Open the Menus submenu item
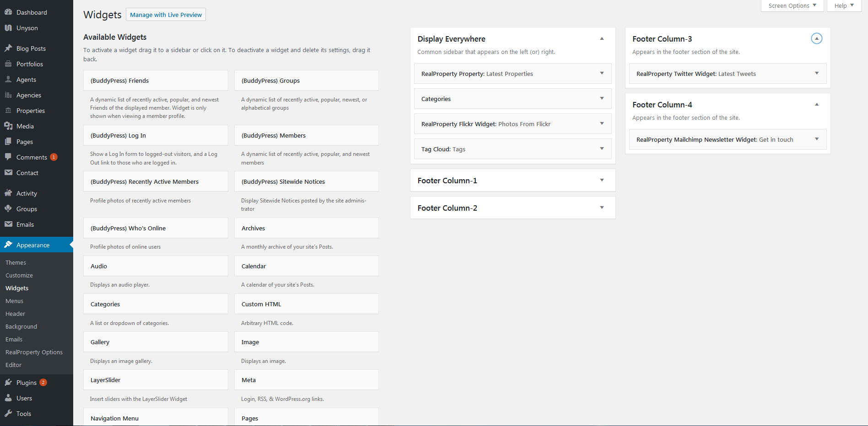The width and height of the screenshot is (868, 426). [14, 301]
